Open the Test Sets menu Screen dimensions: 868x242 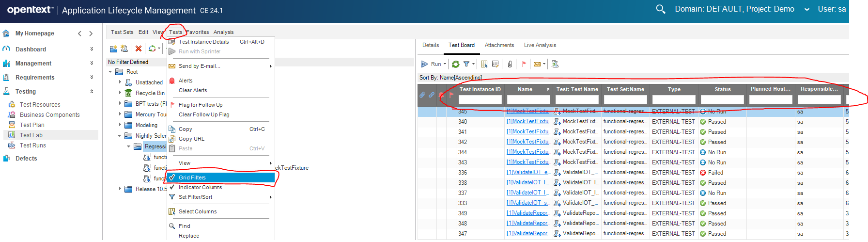[122, 32]
